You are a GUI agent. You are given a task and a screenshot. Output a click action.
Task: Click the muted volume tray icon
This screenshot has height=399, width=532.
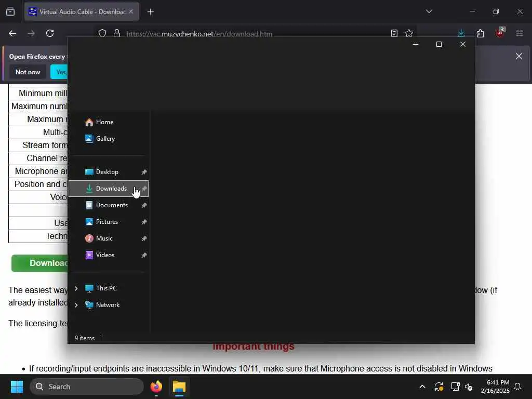(469, 387)
